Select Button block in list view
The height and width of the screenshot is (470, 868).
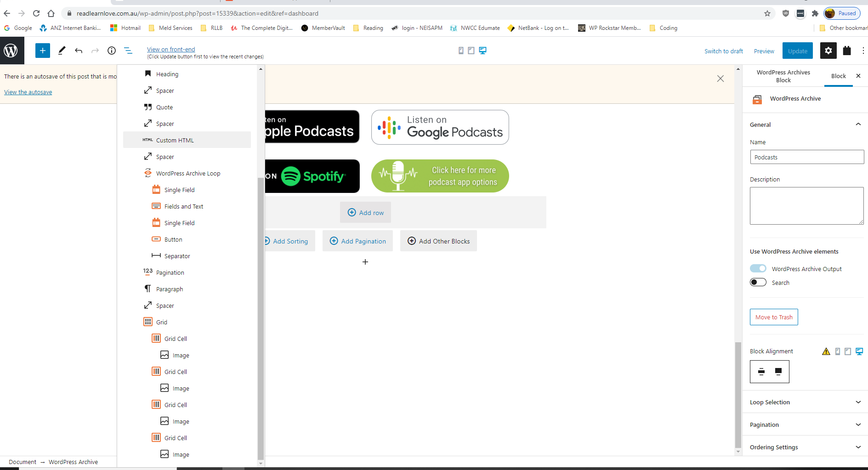tap(187, 239)
